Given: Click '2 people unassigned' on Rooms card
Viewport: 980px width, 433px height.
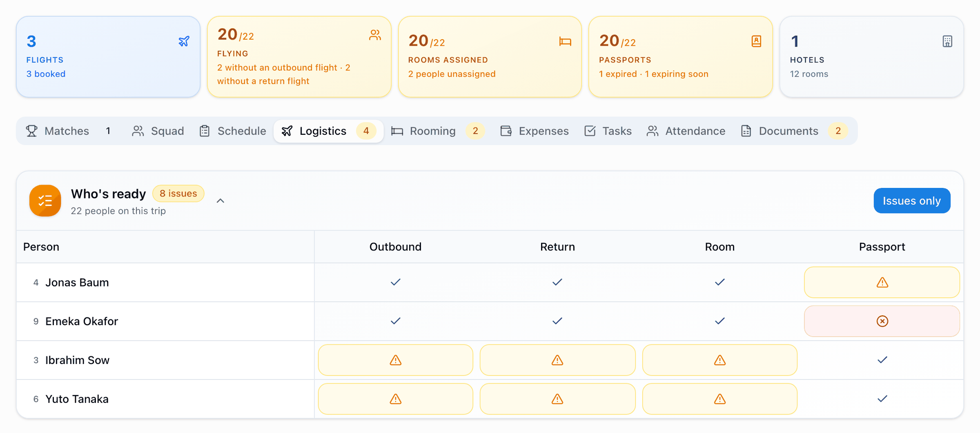Looking at the screenshot, I should [452, 74].
